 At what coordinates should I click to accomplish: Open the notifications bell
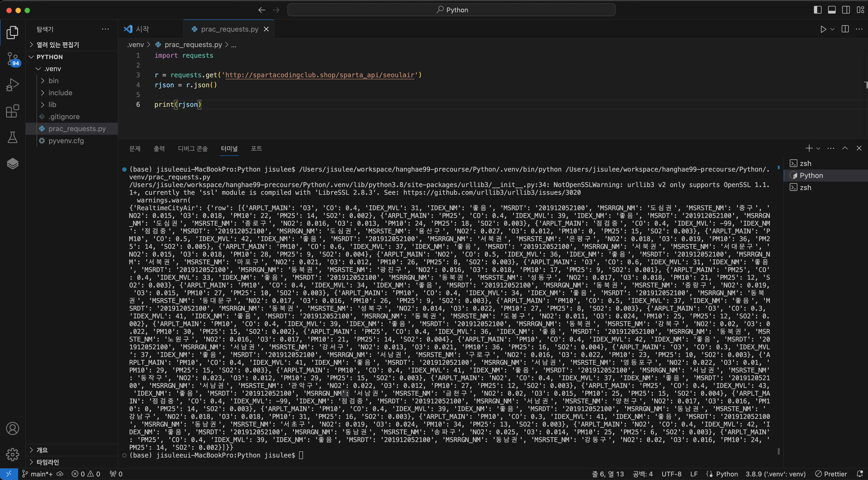click(x=860, y=474)
